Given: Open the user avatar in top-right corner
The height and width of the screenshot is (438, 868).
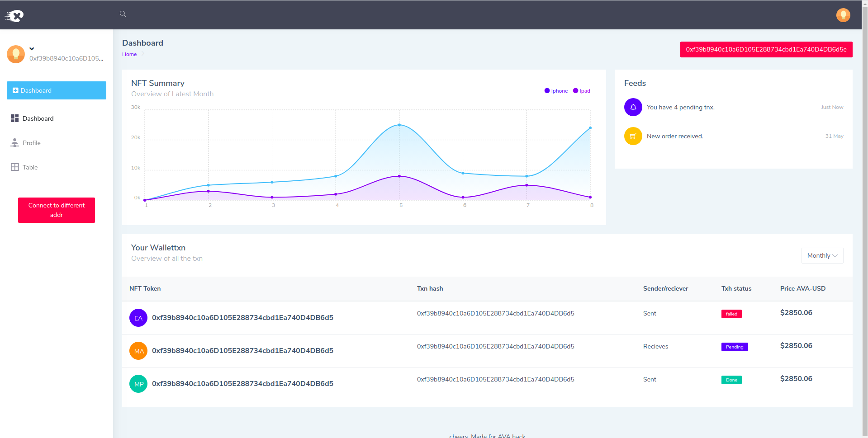Looking at the screenshot, I should pyautogui.click(x=843, y=15).
